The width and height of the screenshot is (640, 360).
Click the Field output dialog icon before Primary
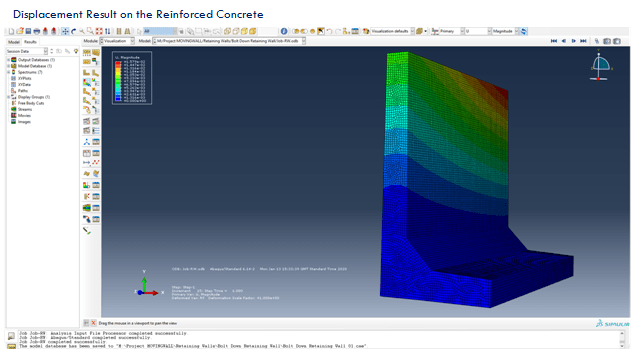pos(435,31)
